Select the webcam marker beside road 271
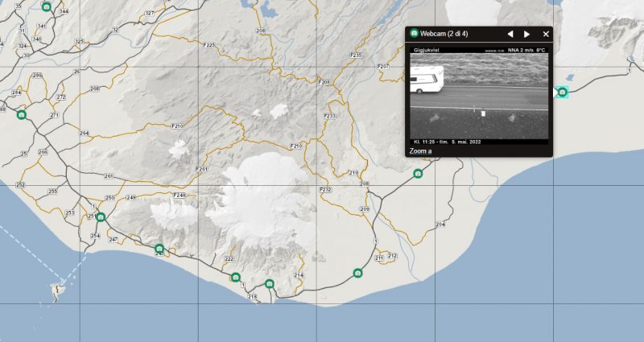Screen dimensions: 644x342 [22, 115]
